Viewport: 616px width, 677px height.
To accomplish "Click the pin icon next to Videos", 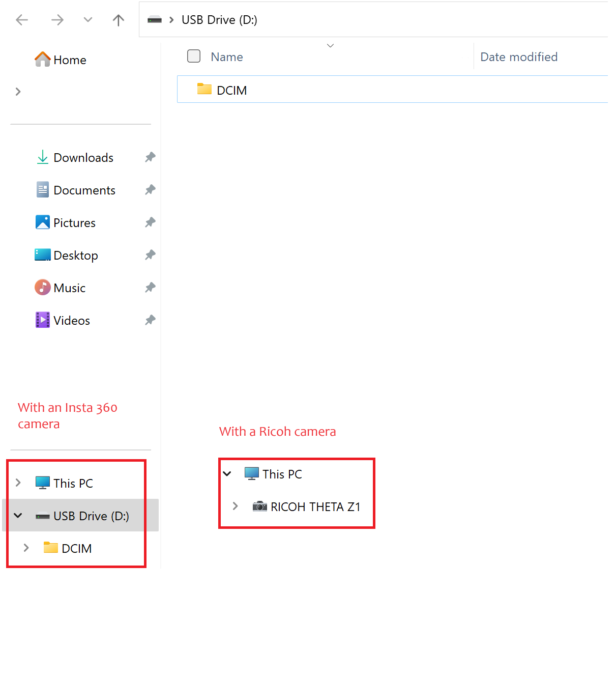I will [x=150, y=320].
